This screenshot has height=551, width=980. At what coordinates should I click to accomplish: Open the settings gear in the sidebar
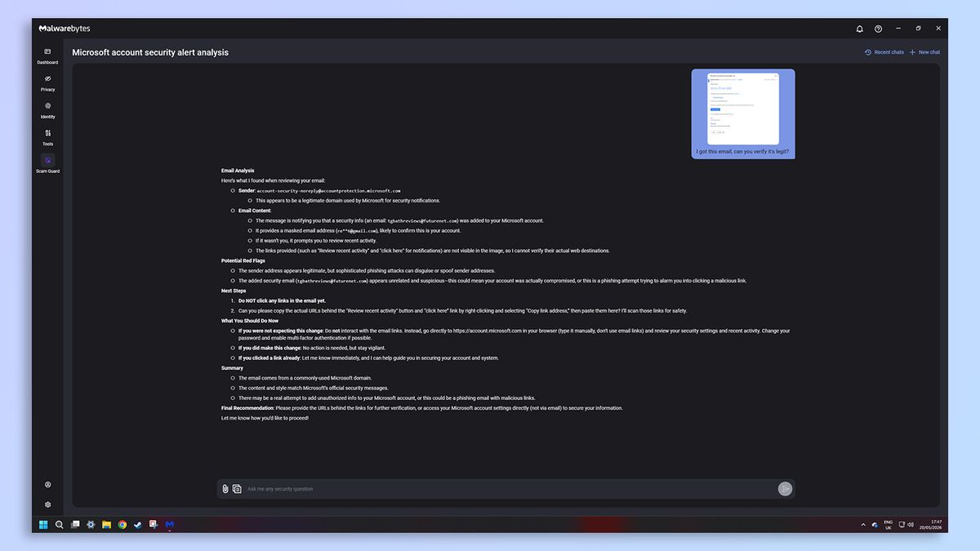[47, 504]
